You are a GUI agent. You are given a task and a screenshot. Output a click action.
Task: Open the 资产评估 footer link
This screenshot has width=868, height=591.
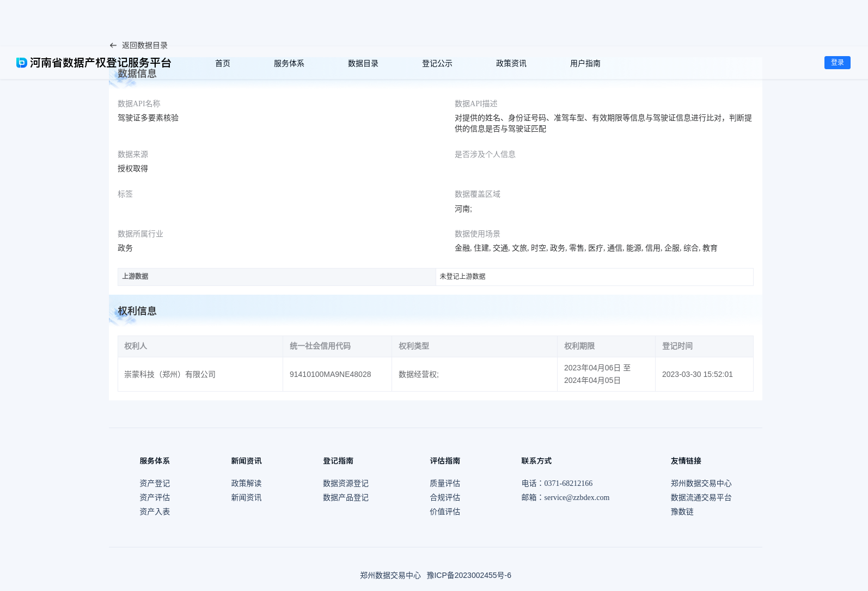(x=155, y=497)
